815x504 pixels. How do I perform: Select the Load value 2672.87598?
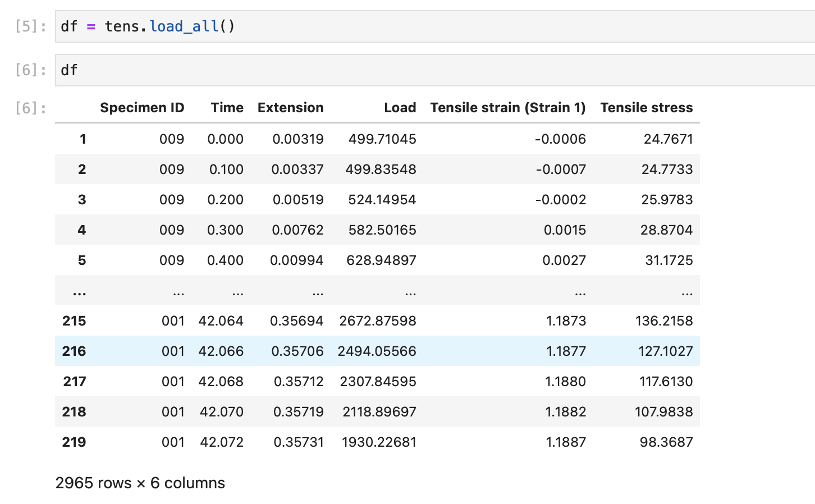point(378,321)
